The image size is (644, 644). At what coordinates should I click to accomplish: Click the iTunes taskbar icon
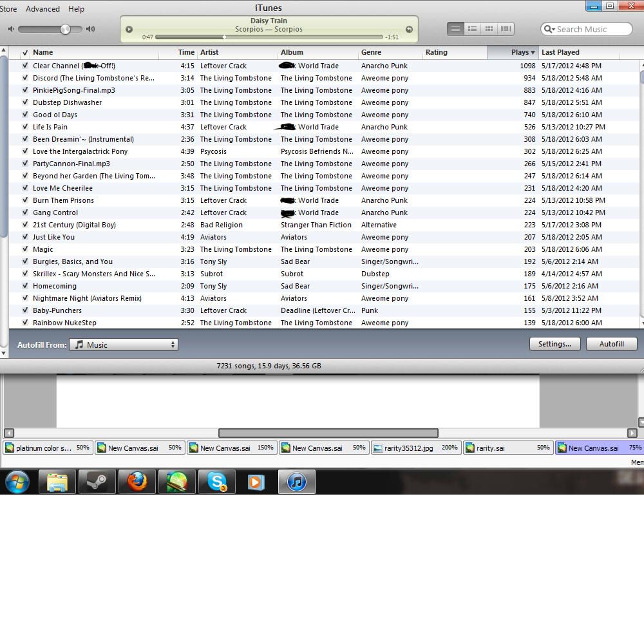296,482
